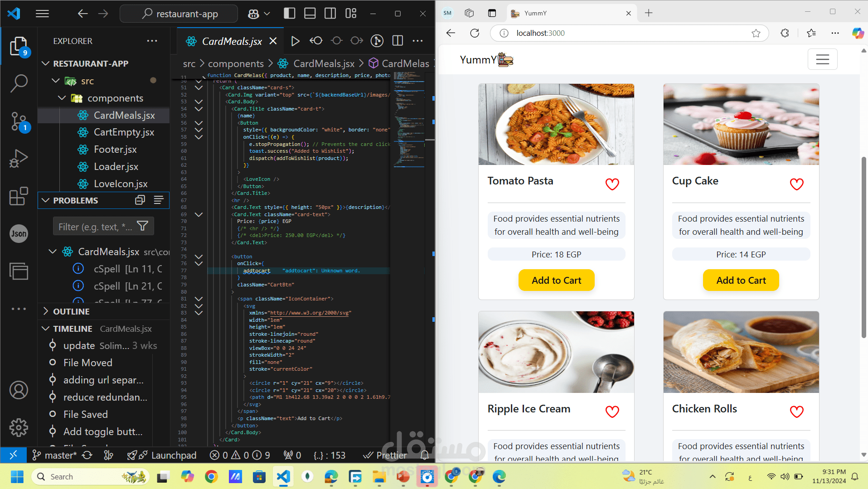868x489 pixels.
Task: Toggle the primary side bar
Action: (x=290, y=14)
